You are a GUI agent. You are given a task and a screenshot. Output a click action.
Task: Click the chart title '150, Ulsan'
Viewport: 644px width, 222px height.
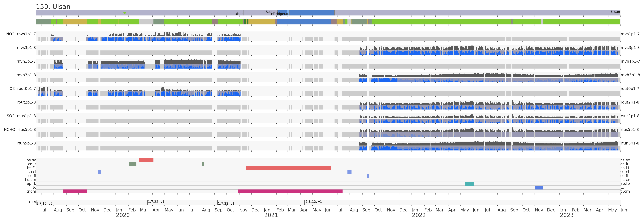[53, 7]
